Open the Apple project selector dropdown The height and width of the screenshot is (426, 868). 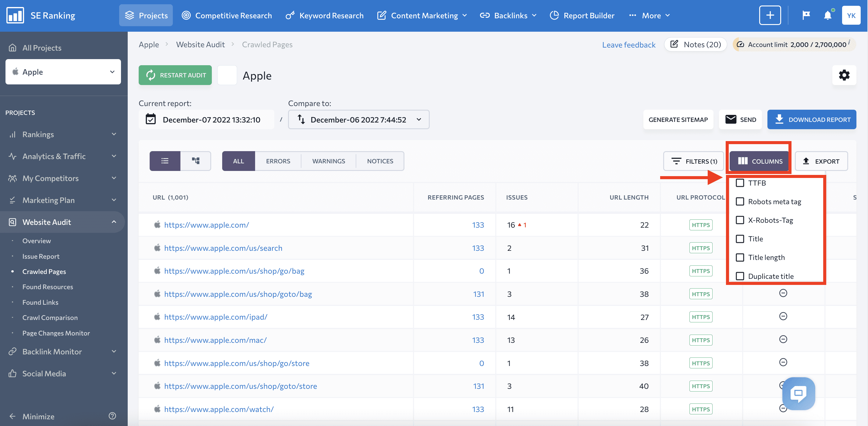pos(63,72)
